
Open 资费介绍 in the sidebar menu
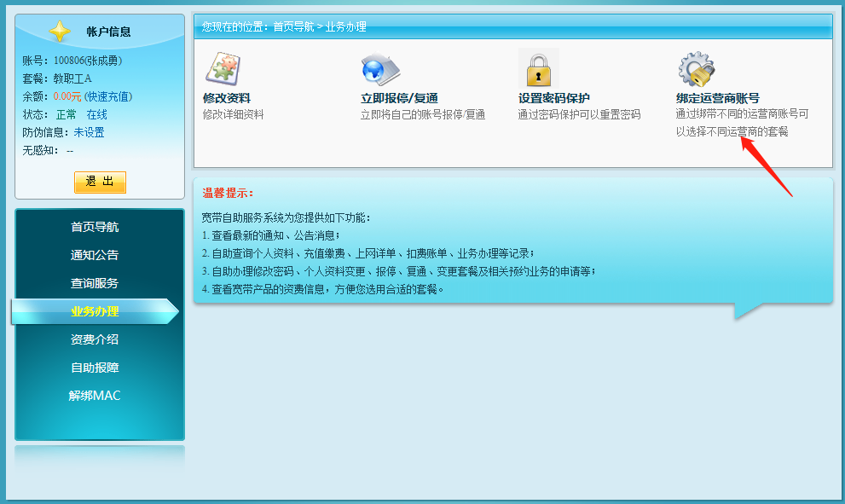[95, 339]
